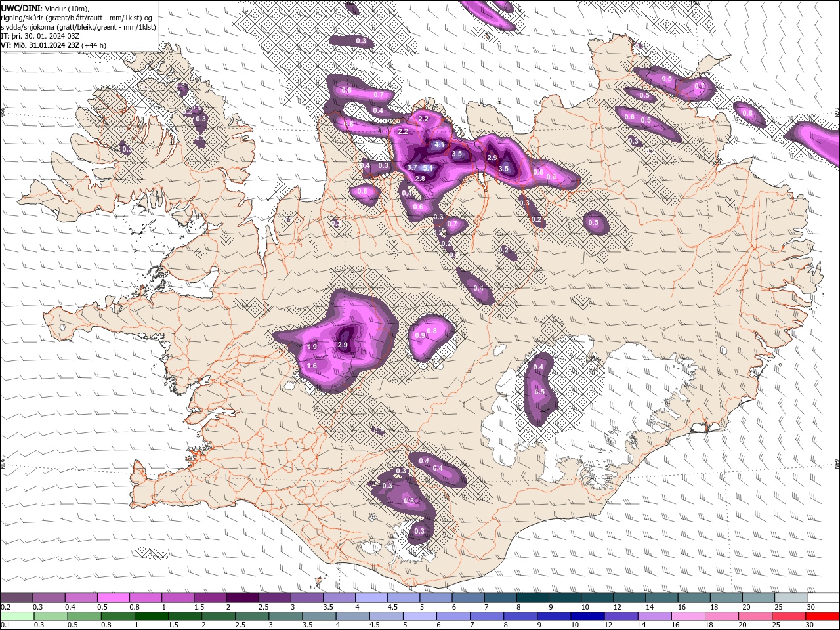The image size is (840, 630).
Task: Pick the lavender snow swatch between 4 and 4.5
Action: pos(371,598)
